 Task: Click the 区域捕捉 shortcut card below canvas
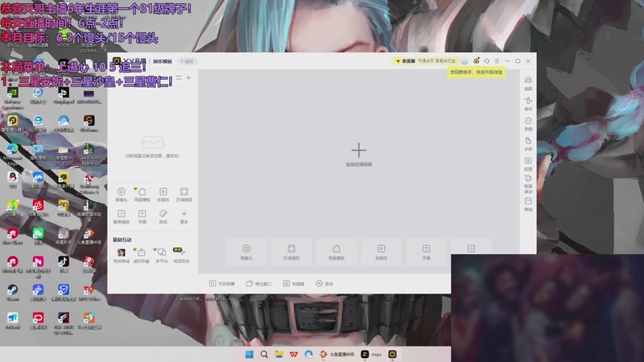click(291, 252)
